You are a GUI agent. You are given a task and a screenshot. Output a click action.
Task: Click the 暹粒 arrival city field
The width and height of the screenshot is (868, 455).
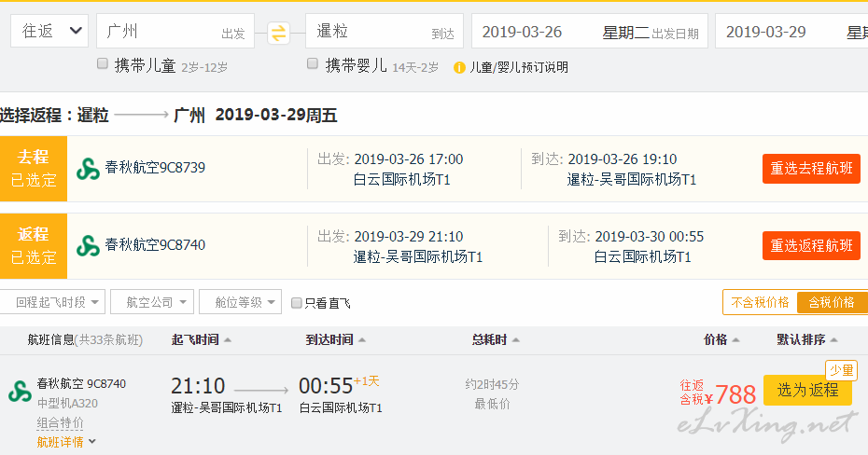(385, 31)
